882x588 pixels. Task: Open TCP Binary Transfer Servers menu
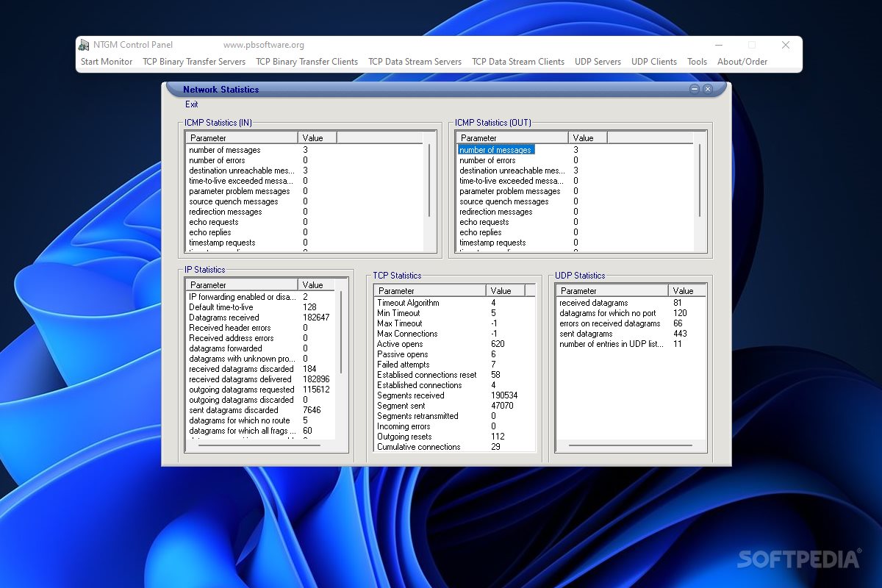coord(194,62)
